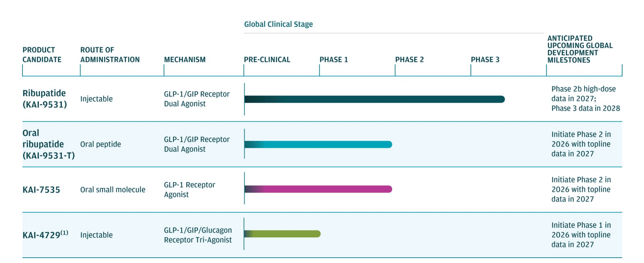The width and height of the screenshot is (644, 263).
Task: Select the magenta KAI-7535 progress bar
Action: [318, 189]
